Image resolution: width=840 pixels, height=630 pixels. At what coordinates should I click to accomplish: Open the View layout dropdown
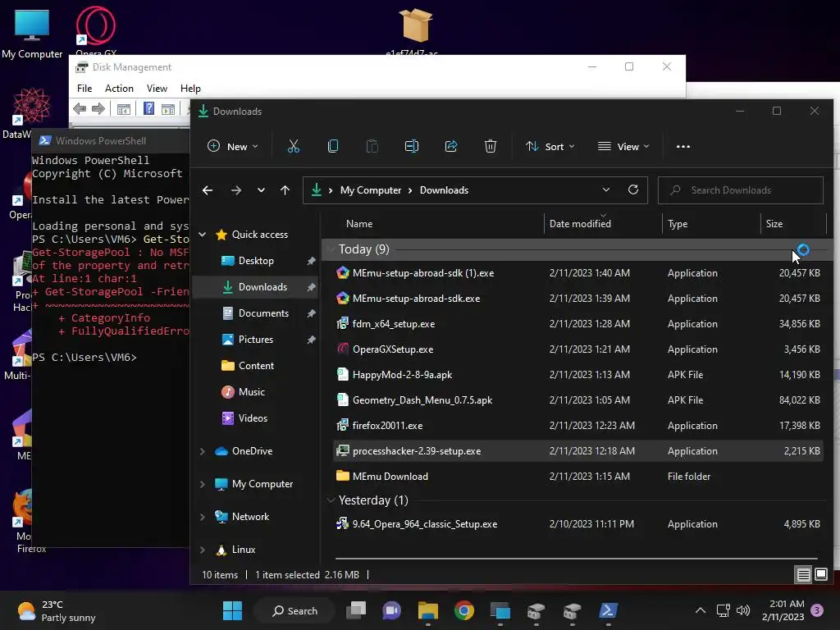[623, 146]
